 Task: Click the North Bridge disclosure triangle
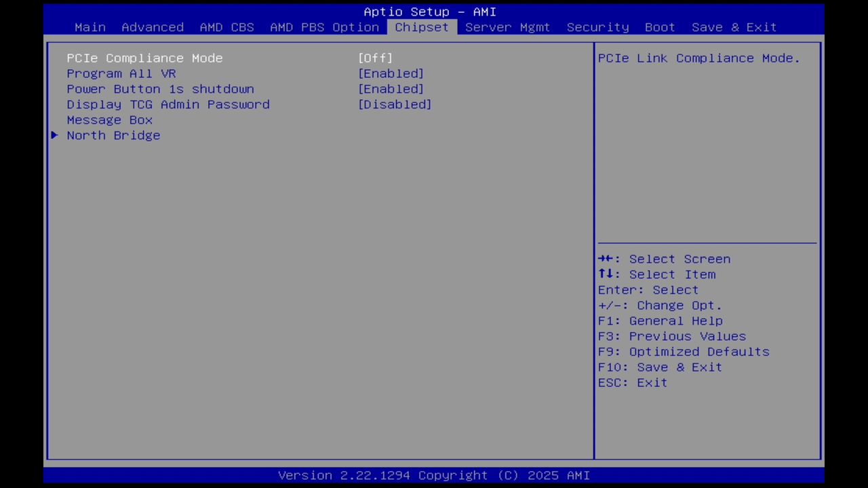(54, 136)
